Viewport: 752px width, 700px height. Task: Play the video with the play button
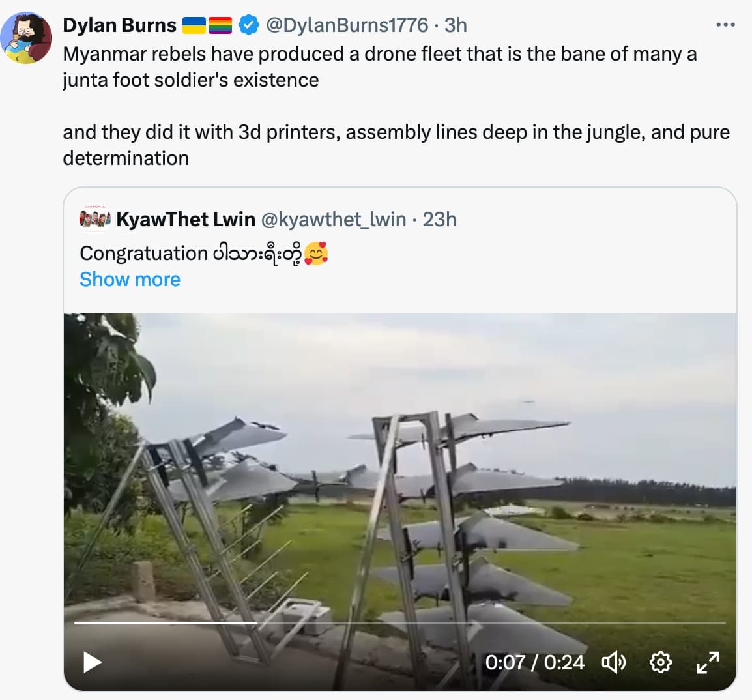tap(92, 662)
